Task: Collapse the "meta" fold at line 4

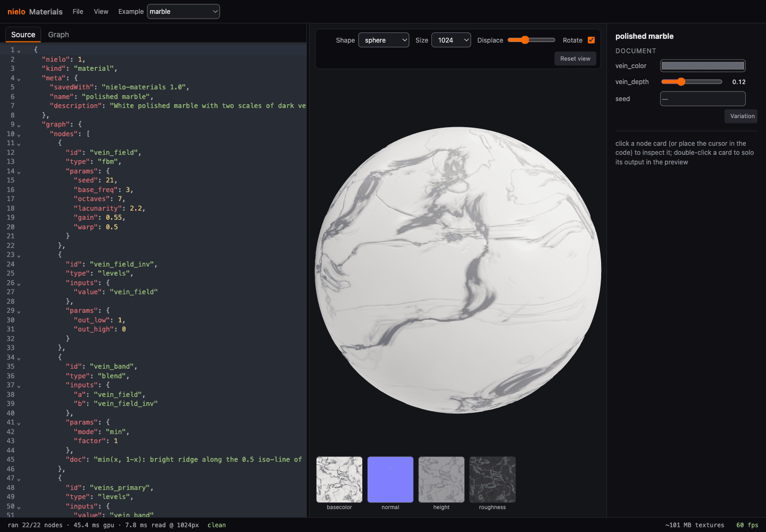Action: click(19, 79)
